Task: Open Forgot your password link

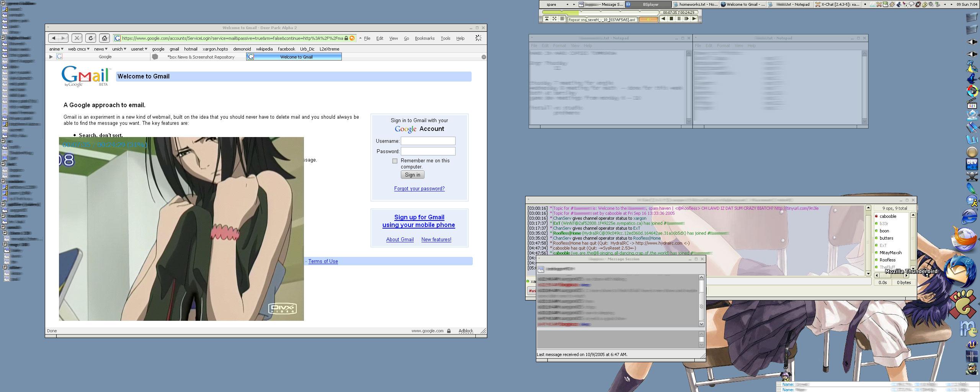Action: pos(419,189)
